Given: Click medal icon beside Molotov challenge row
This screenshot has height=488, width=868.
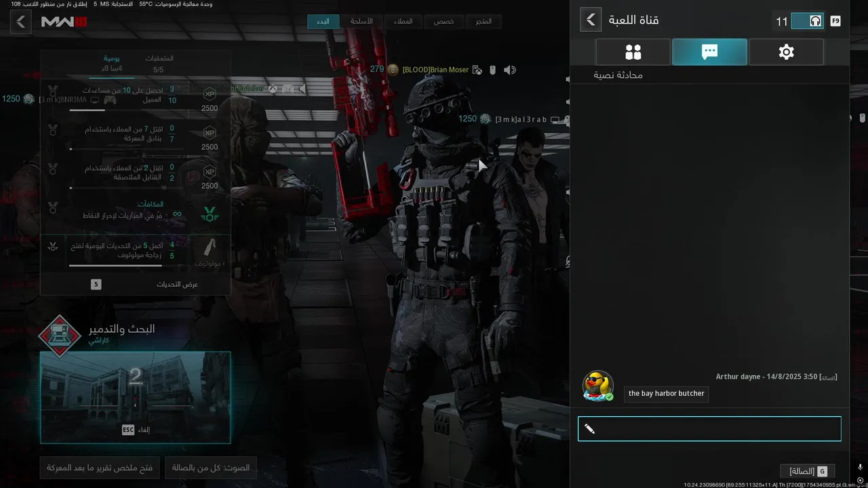Looking at the screenshot, I should pyautogui.click(x=53, y=246).
